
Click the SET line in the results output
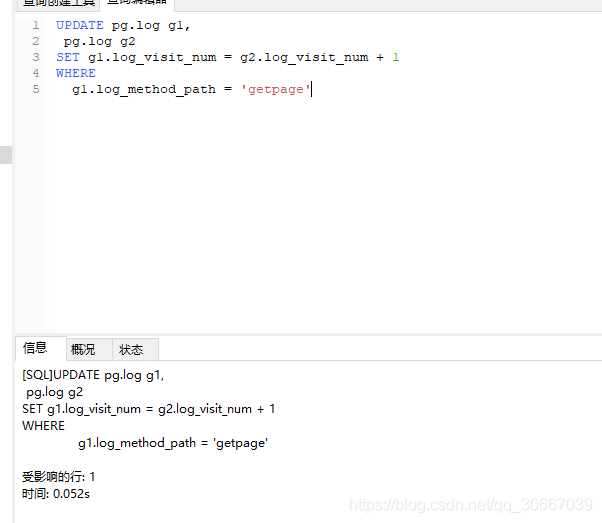149,409
